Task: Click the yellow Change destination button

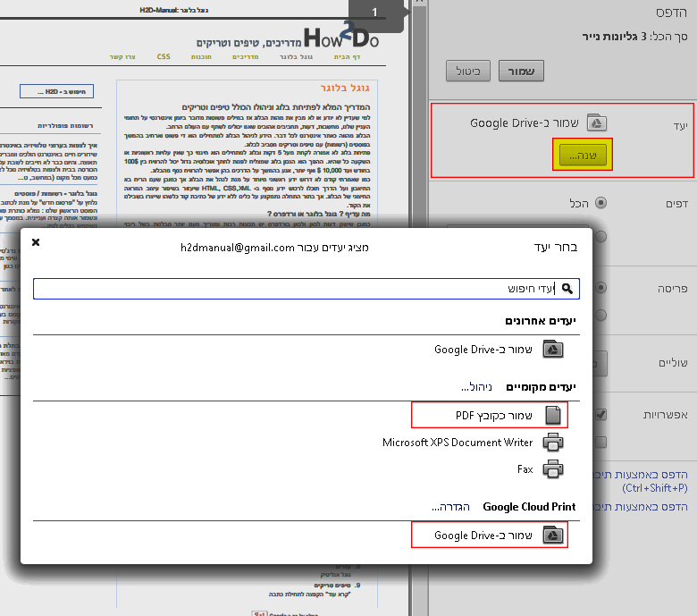Action: click(583, 155)
